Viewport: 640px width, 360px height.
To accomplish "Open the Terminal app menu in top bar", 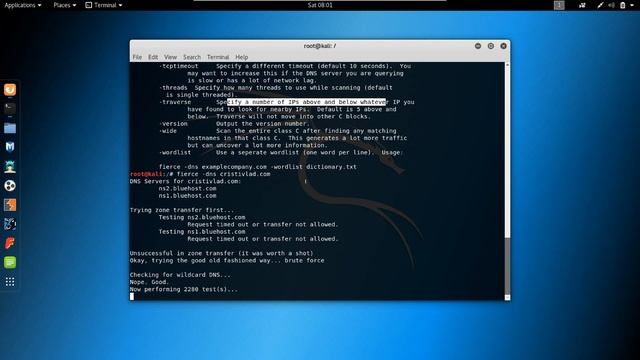I will point(104,5).
